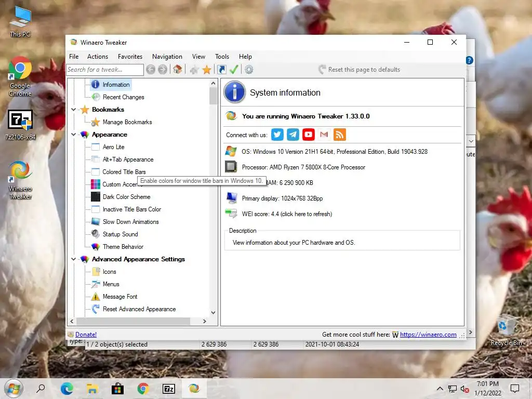532x399 pixels.
Task: Click tree horizontal scroll right arrow
Action: (205, 321)
